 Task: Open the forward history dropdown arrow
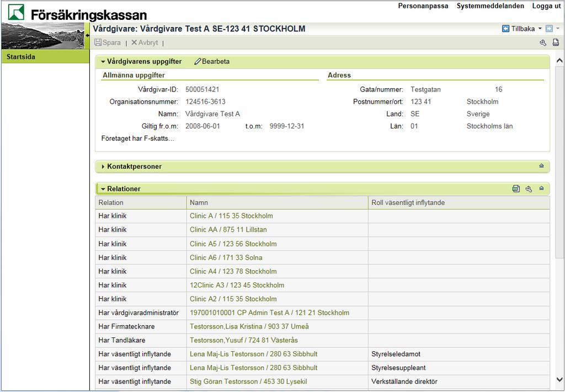tap(558, 29)
